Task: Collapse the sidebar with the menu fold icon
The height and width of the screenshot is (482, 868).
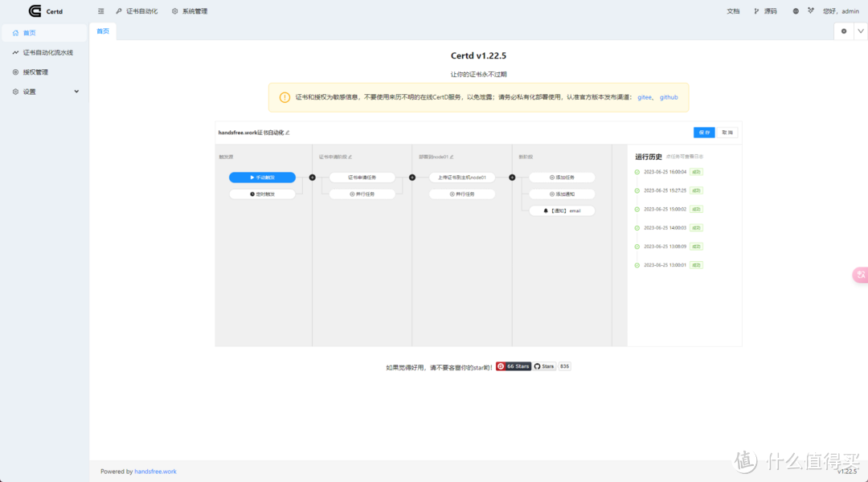Action: click(100, 11)
